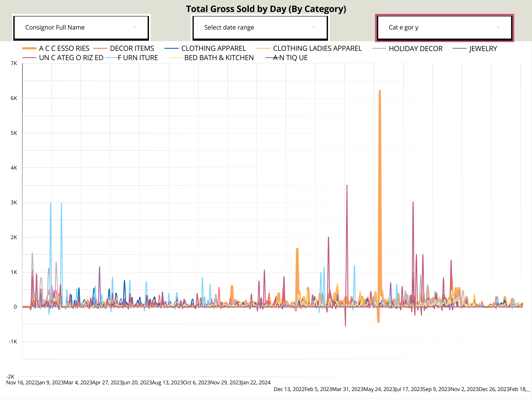
Task: Open the Select date range dropdown
Action: pyautogui.click(x=260, y=28)
